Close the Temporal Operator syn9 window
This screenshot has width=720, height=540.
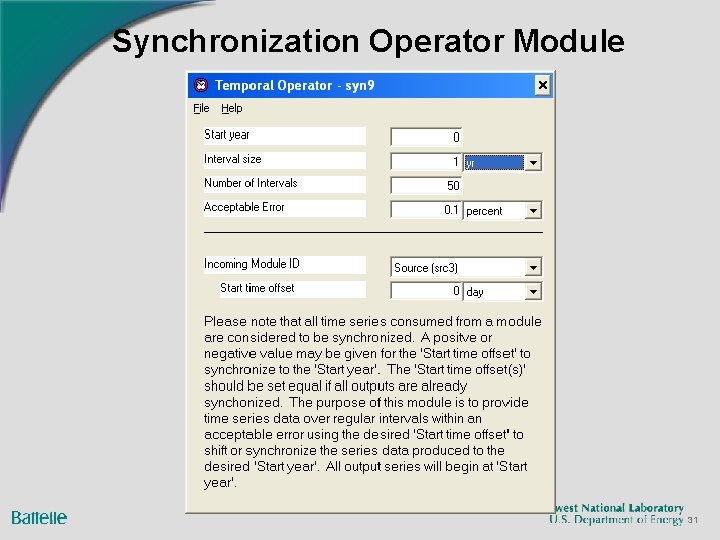pos(542,85)
